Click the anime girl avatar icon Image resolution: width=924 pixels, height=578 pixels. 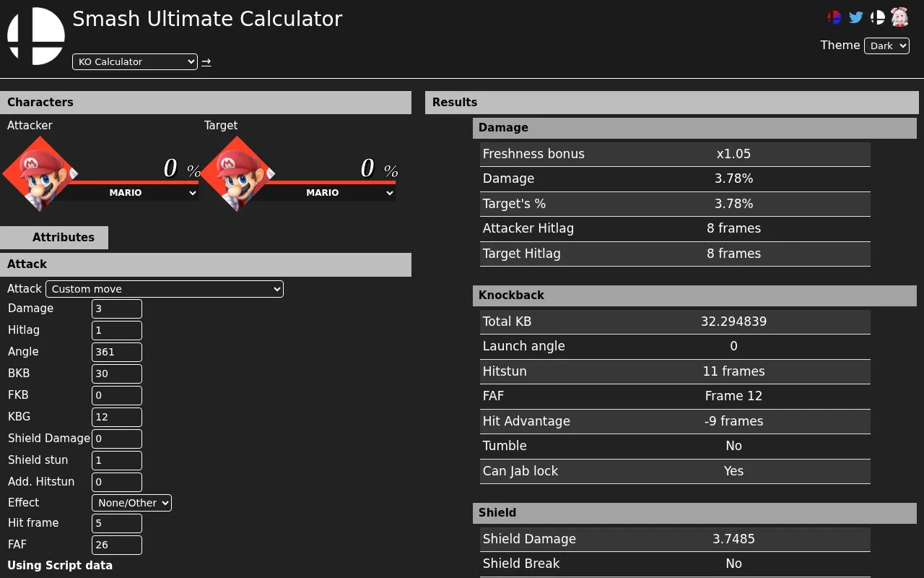click(899, 17)
